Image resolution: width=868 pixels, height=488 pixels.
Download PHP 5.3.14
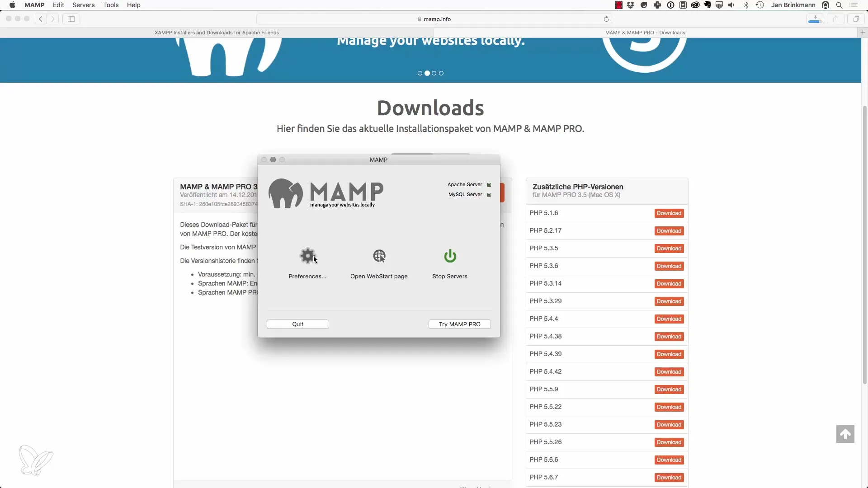(x=669, y=284)
